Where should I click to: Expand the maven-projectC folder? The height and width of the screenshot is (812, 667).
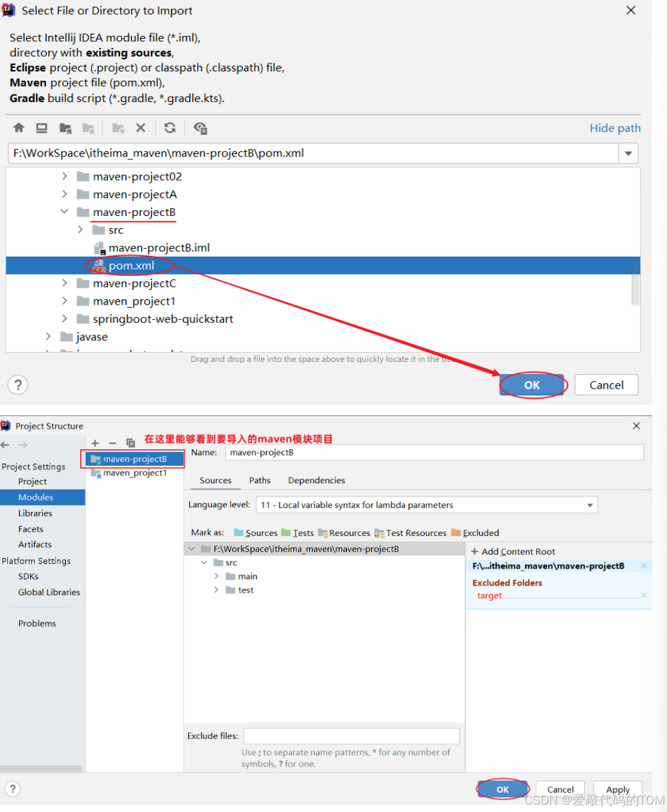64,283
